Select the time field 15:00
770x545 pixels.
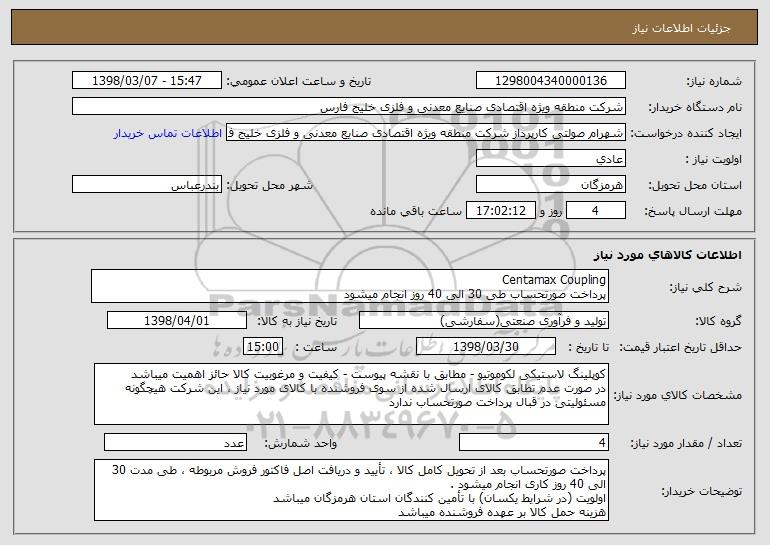(263, 347)
